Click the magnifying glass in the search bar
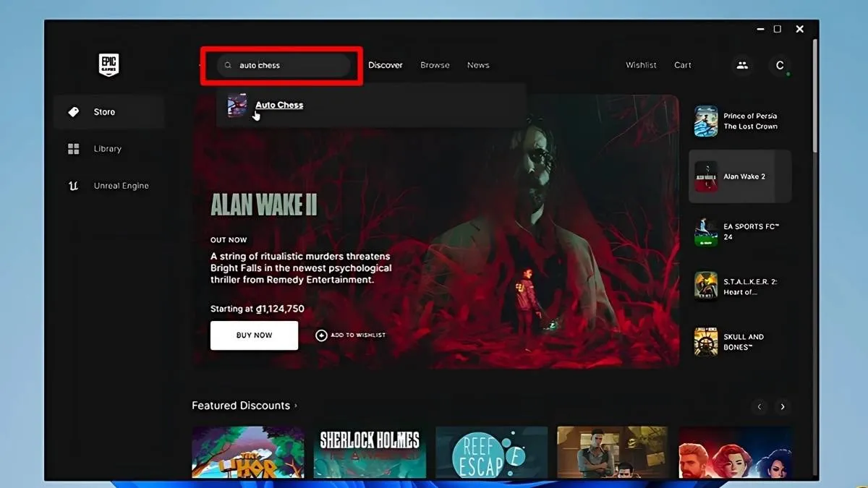 (227, 65)
